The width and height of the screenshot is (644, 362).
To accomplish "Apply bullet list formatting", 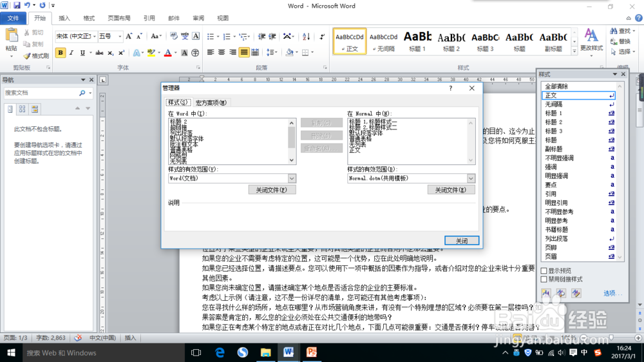I will pos(211,37).
